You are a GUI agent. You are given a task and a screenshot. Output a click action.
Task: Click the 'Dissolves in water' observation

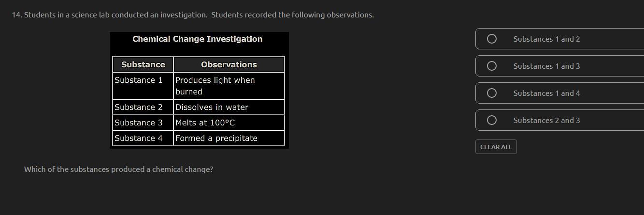click(x=212, y=107)
